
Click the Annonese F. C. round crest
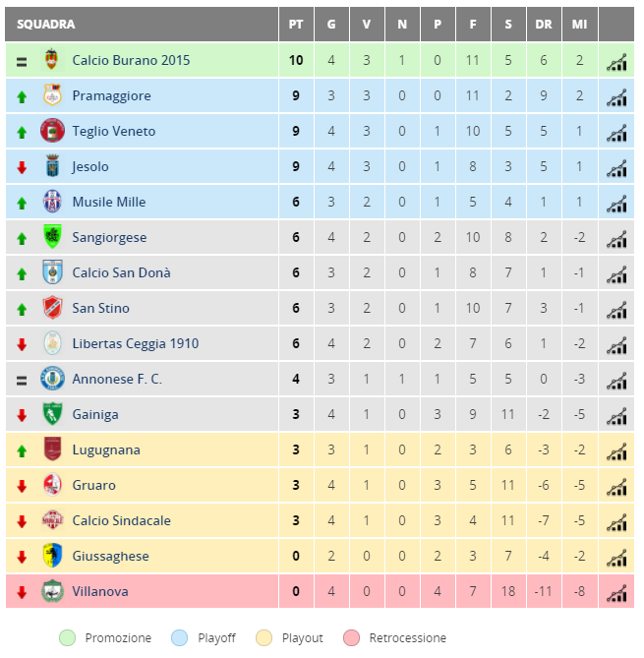coord(52,378)
